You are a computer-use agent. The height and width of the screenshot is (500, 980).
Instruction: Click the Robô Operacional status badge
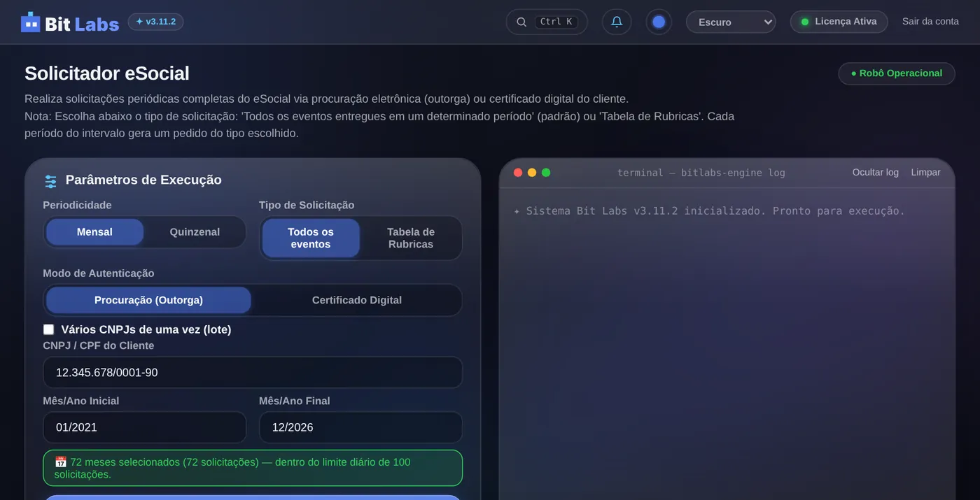(x=897, y=73)
